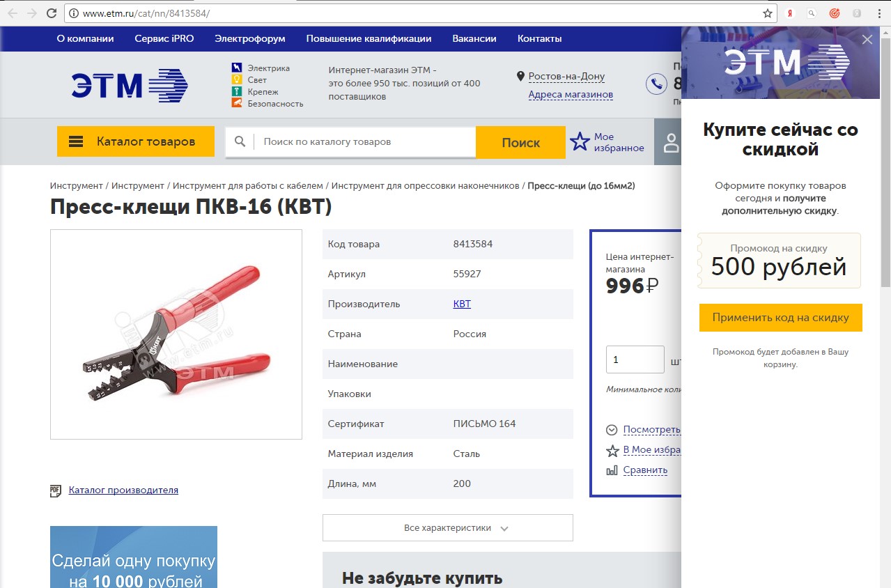Click the Применить код на скидку button
The height and width of the screenshot is (588, 891).
pyautogui.click(x=781, y=318)
